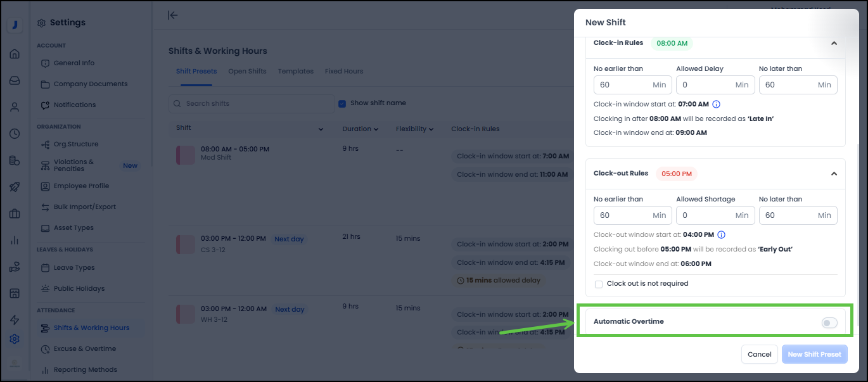Open Excuse & Overtime settings

[x=84, y=348]
